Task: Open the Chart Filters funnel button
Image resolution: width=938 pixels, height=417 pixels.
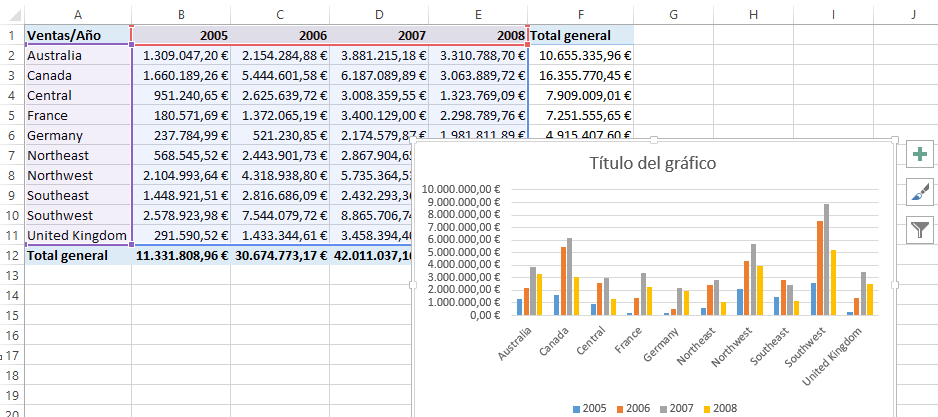Action: click(x=918, y=230)
